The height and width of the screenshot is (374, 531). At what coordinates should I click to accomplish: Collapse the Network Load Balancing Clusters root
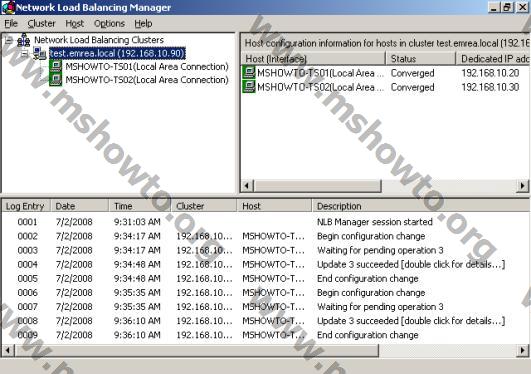point(9,40)
